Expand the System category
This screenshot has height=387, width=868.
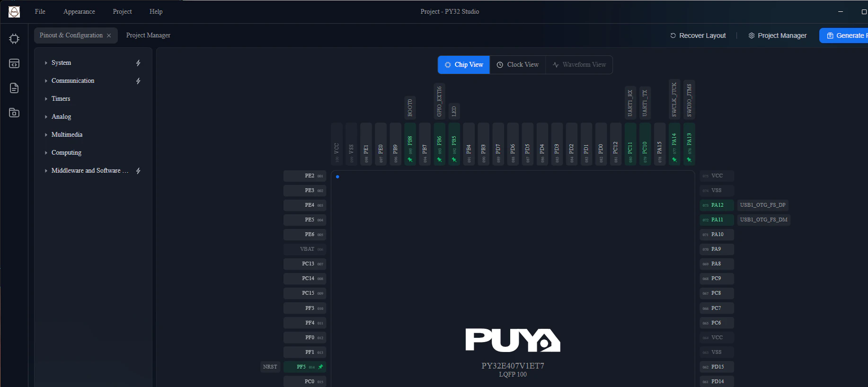[x=46, y=63]
